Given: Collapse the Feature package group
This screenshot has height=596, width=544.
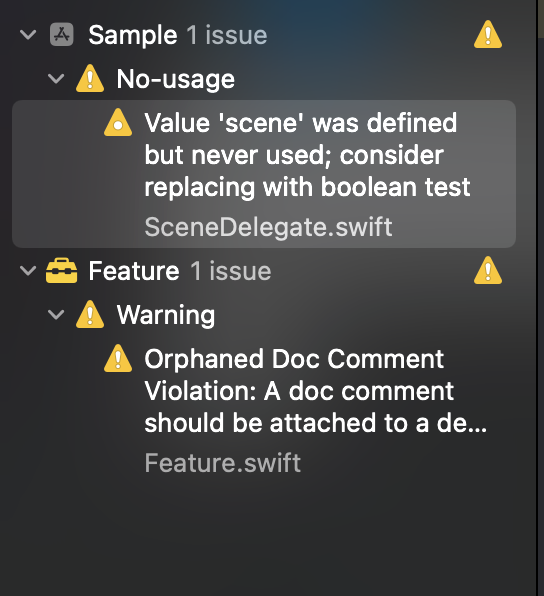Looking at the screenshot, I should tap(28, 271).
